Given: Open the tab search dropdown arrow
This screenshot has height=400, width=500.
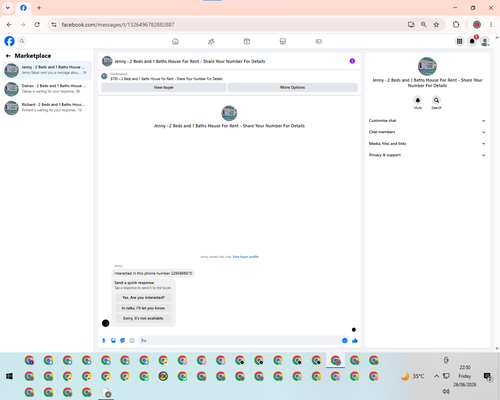Looking at the screenshot, I should [x=8, y=8].
